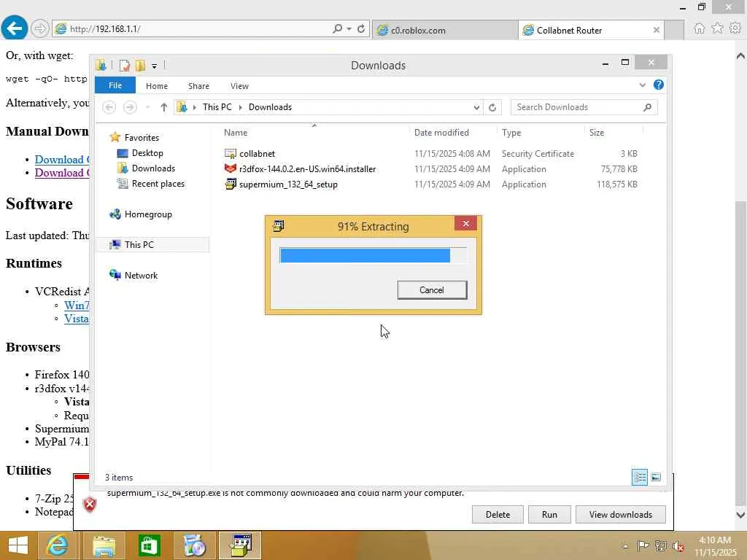Click the Internet Explorer back arrow
Screen dimensions: 747x560
[14, 28]
